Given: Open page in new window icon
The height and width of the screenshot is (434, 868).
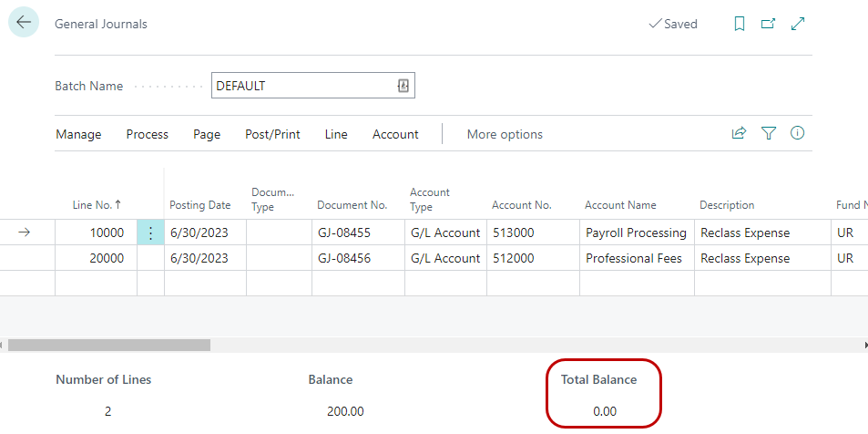Looking at the screenshot, I should (768, 24).
